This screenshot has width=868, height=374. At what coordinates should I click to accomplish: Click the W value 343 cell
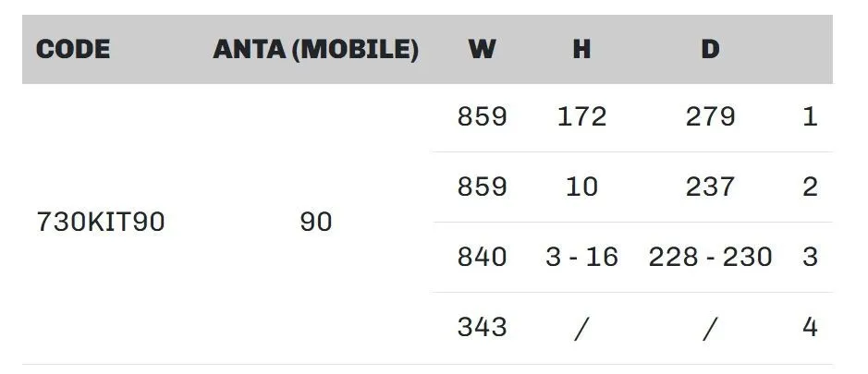tap(482, 327)
